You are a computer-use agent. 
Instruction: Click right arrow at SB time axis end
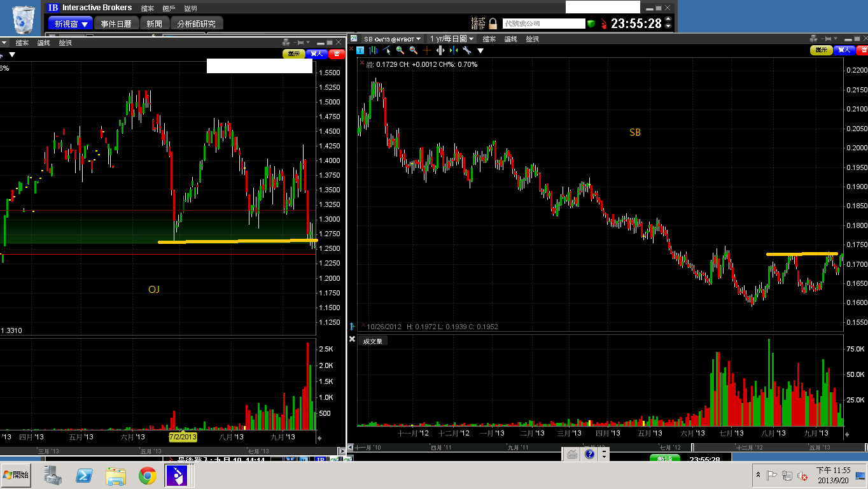(847, 434)
